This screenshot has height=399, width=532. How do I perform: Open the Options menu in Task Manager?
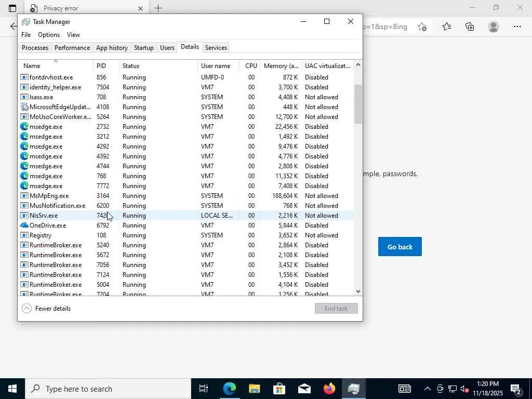[49, 35]
